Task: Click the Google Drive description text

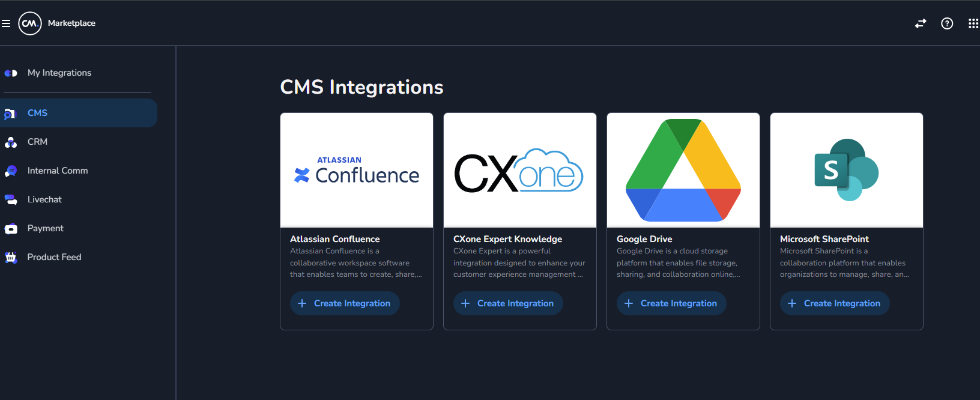Action: click(679, 262)
